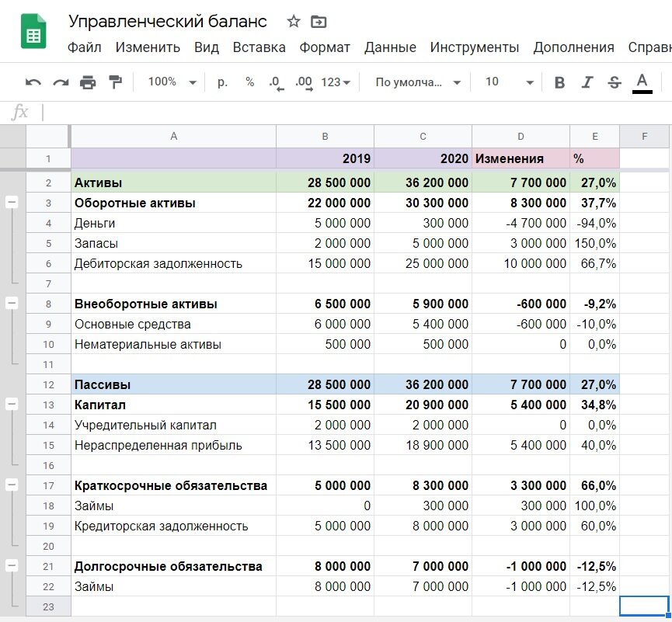Toggle bold formatting
Screen dimensions: 672x622
[x=559, y=81]
